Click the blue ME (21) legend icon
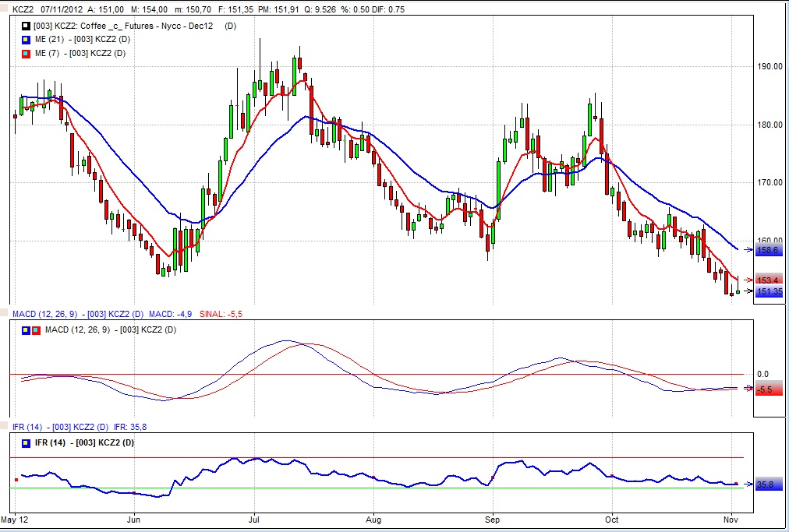The height and width of the screenshot is (532, 789). click(26, 39)
